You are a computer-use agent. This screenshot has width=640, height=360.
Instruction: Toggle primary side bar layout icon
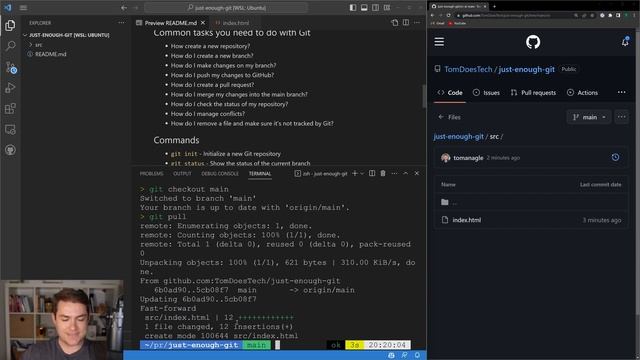click(353, 7)
